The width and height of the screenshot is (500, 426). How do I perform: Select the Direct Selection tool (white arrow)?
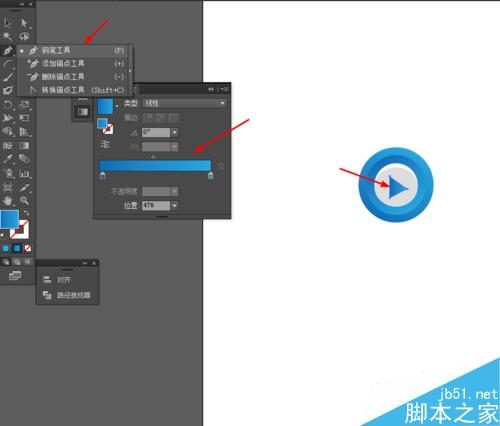click(x=24, y=23)
